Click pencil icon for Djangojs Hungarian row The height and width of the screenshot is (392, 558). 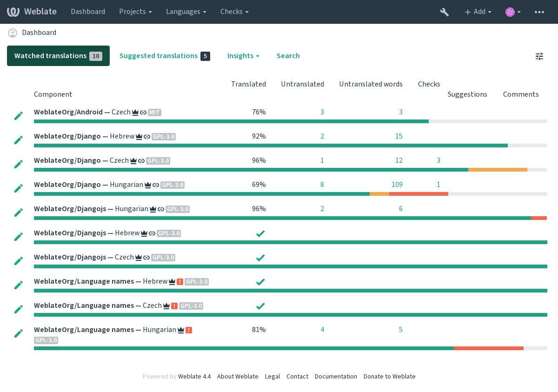click(x=19, y=212)
